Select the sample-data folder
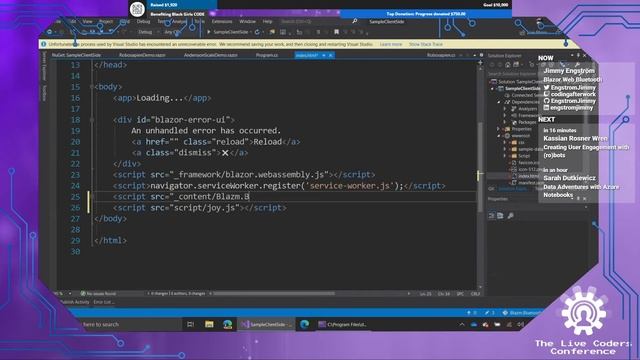The height and width of the screenshot is (360, 640). 527,149
